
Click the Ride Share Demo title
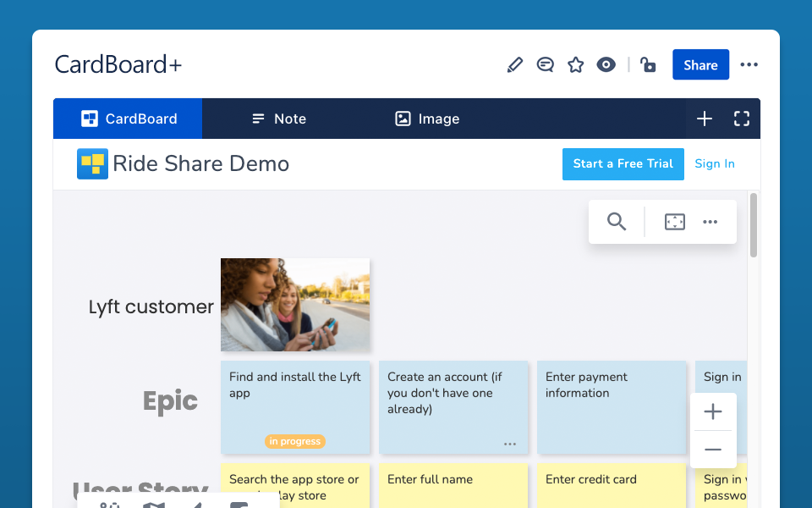coord(201,163)
